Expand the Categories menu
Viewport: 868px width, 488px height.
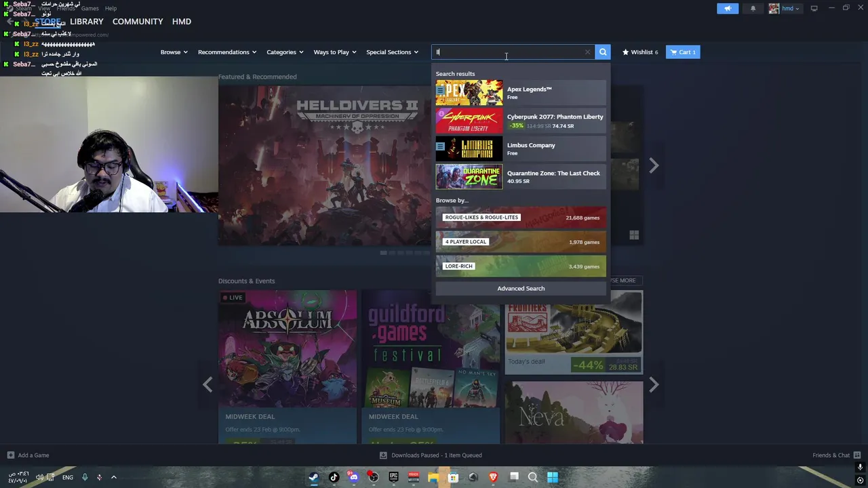point(285,52)
